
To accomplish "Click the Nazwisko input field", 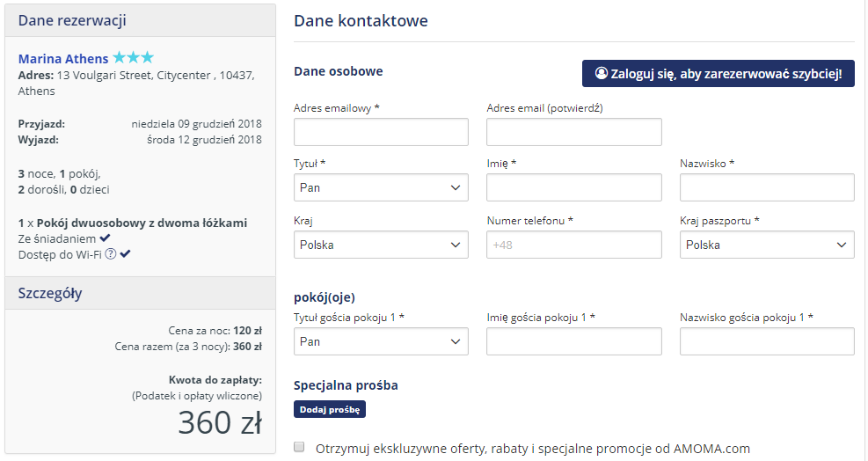I will click(x=767, y=187).
